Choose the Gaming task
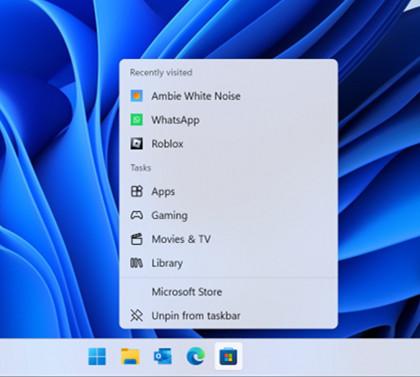Image resolution: width=420 pixels, height=377 pixels. [228, 215]
